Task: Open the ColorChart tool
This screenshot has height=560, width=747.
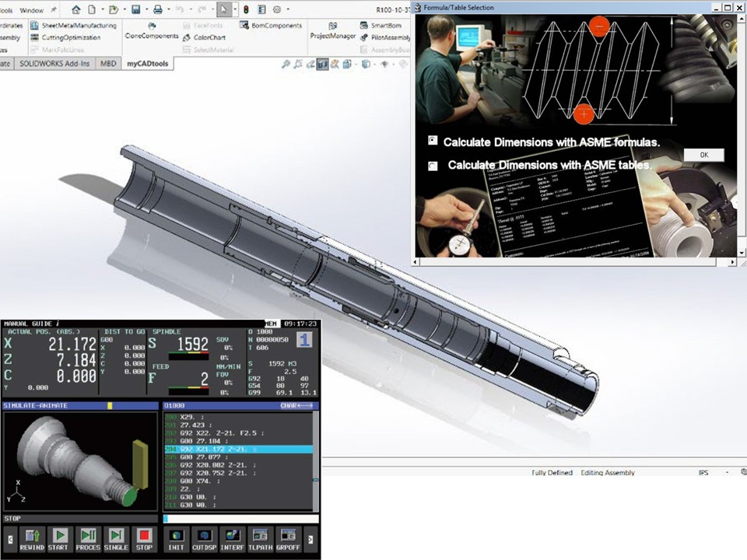Action: 204,37
